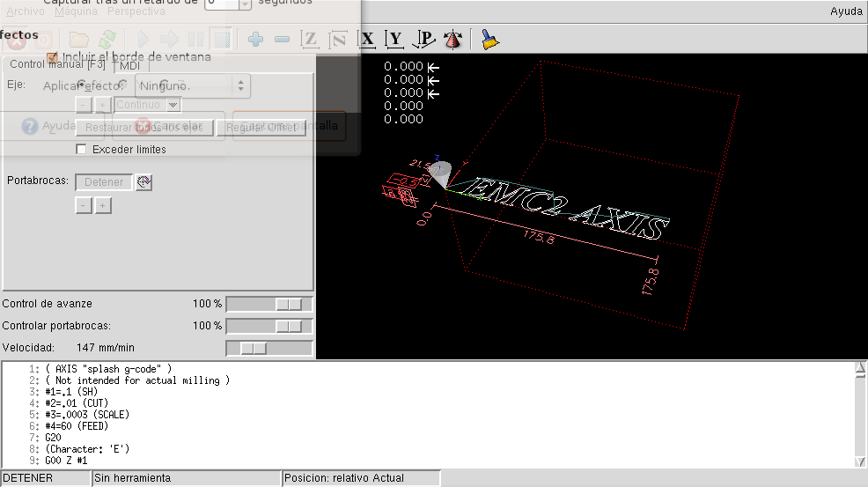Viewport: 868px width, 487px height.
Task: Toggle Incluir el borde de ventana checkbox
Action: pyautogui.click(x=52, y=56)
